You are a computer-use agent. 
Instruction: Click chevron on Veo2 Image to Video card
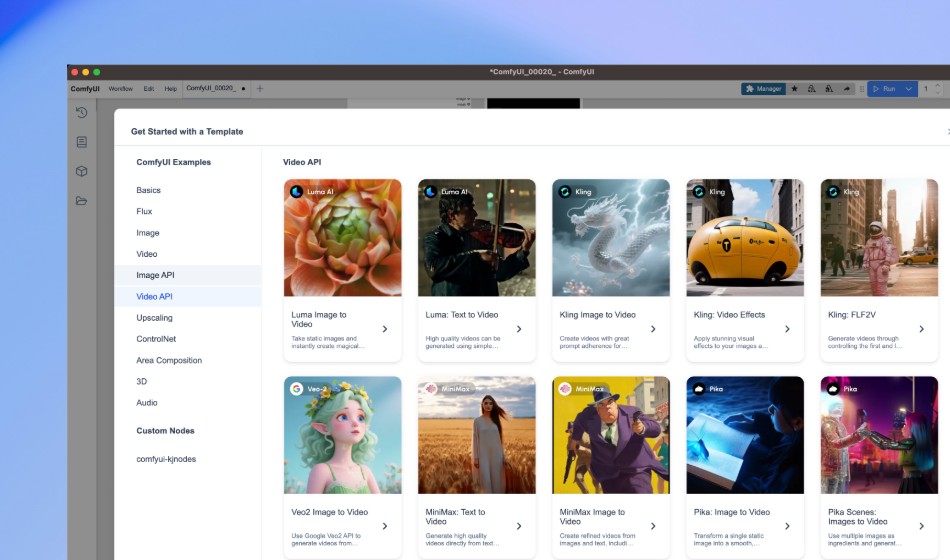(385, 526)
